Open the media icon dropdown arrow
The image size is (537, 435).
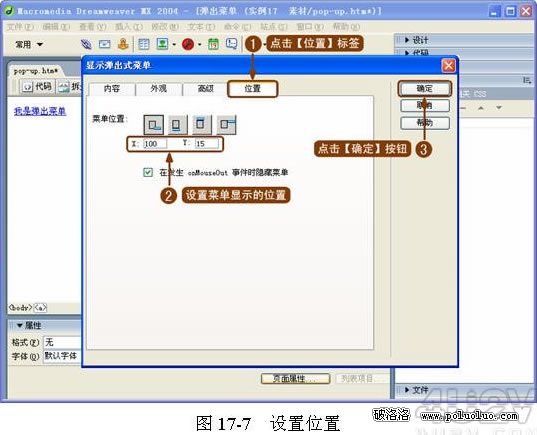point(200,45)
